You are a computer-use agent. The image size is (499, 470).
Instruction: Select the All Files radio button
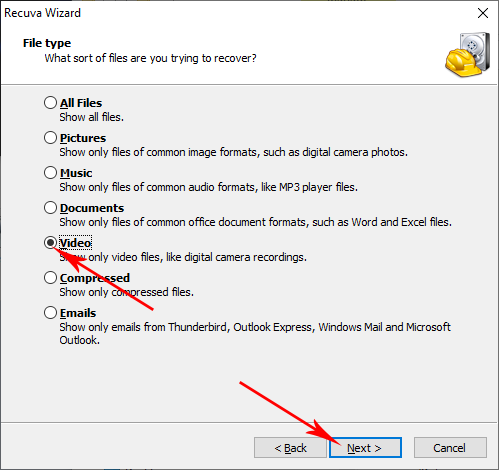pos(50,103)
